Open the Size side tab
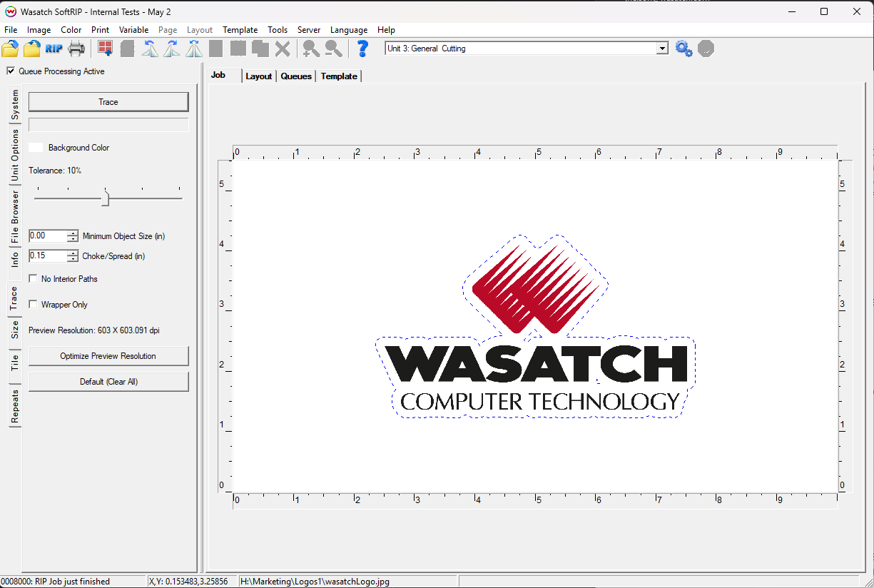The width and height of the screenshot is (874, 588). [15, 330]
